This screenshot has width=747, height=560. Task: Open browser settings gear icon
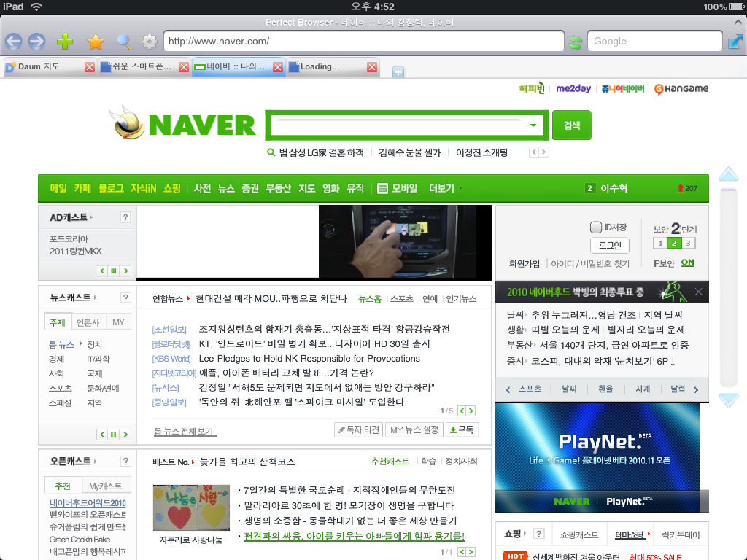click(150, 42)
